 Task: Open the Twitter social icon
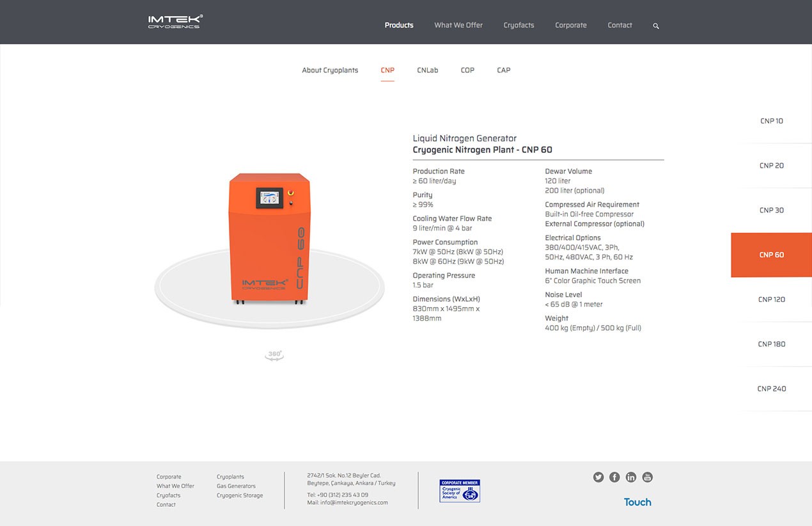[598, 477]
